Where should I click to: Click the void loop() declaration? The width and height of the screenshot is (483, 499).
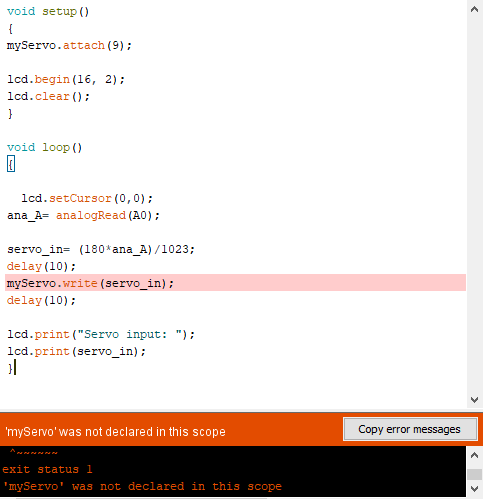pos(44,147)
